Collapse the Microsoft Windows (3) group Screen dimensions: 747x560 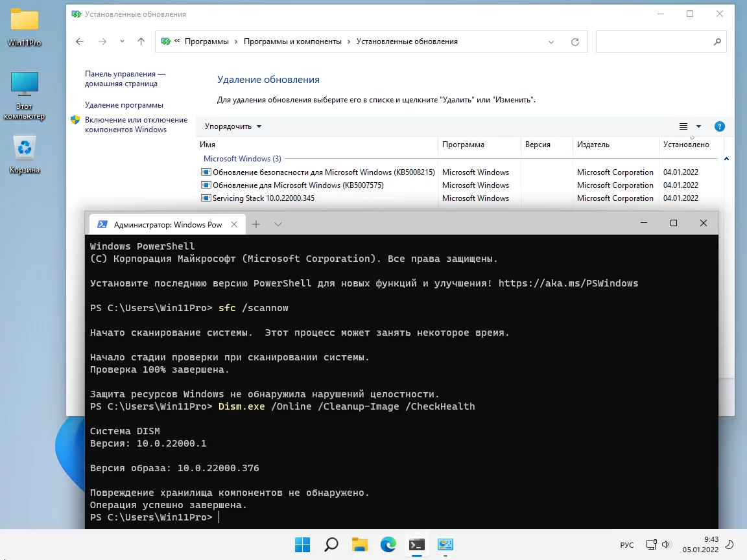[x=726, y=159]
